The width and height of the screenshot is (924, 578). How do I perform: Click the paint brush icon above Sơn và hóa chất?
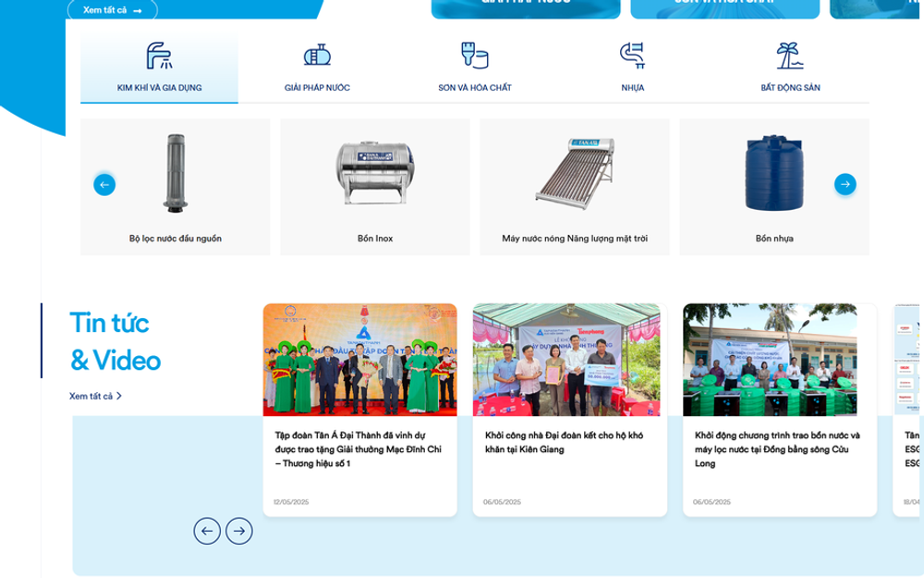click(x=474, y=55)
